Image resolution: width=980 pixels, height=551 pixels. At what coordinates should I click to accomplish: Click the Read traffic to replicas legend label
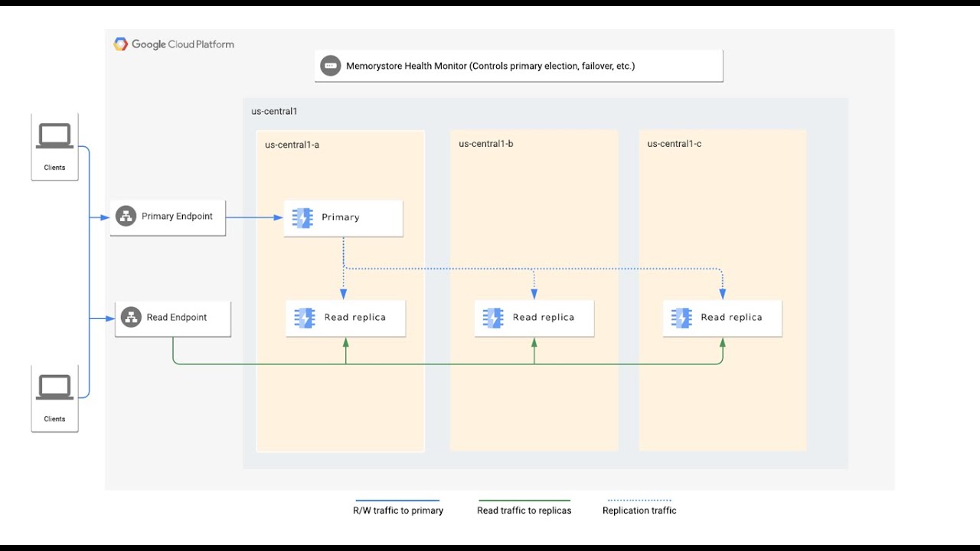(x=524, y=510)
